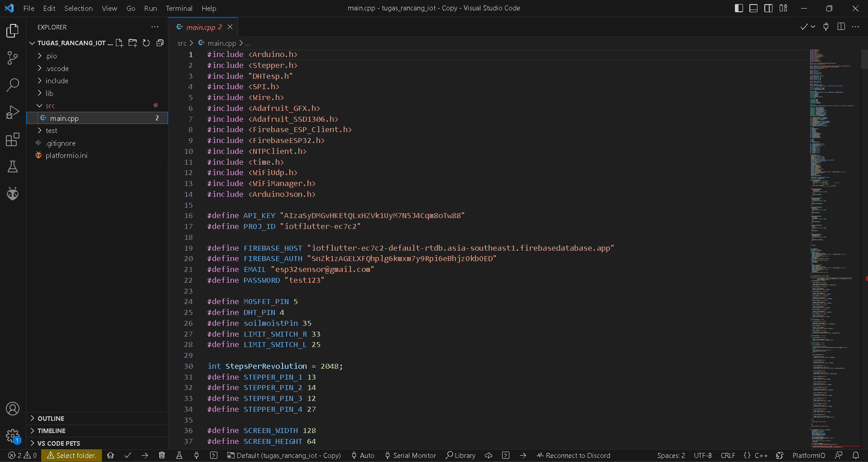
Task: Open the Serial Monitor (plug icon)
Action: pyautogui.click(x=197, y=456)
